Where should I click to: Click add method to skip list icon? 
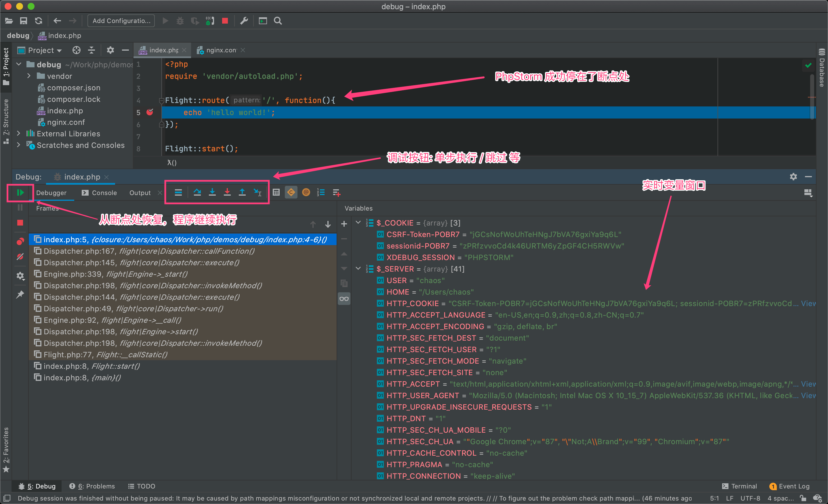(x=336, y=192)
